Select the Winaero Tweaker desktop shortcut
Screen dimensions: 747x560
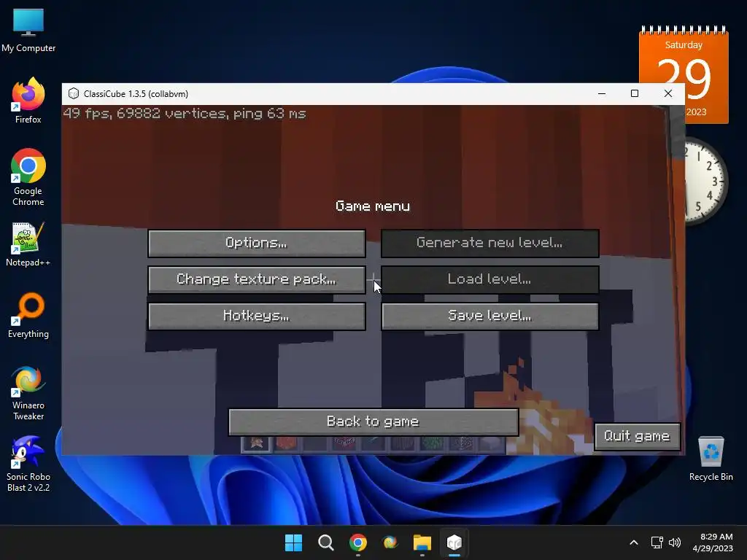(28, 393)
